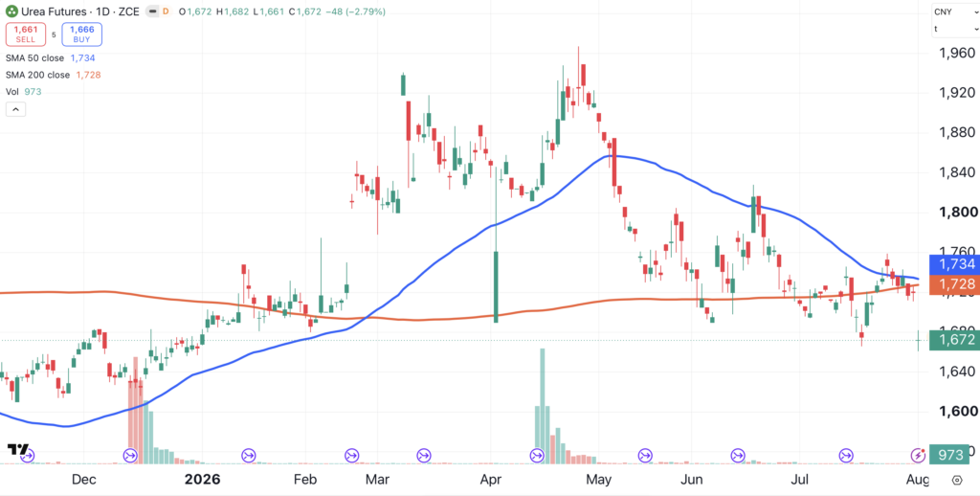The image size is (980, 496).
Task: Click the 1,640 price scale label
Action: (957, 372)
